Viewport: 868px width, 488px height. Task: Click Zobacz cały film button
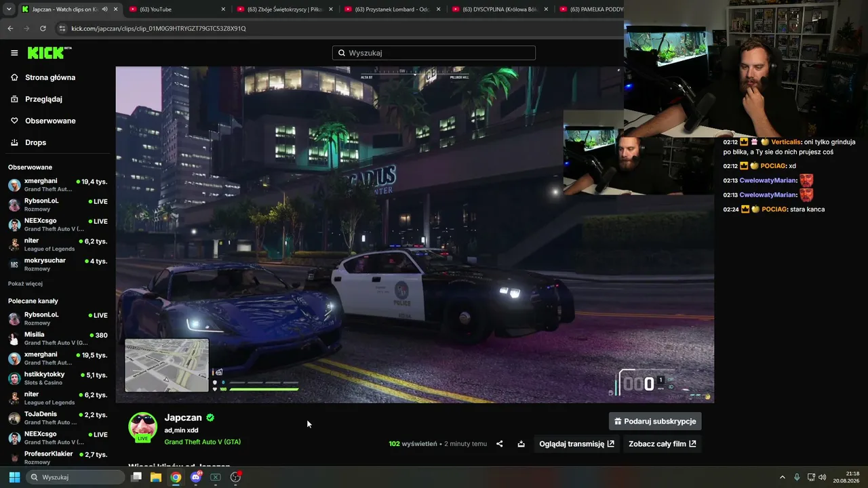coord(663,444)
